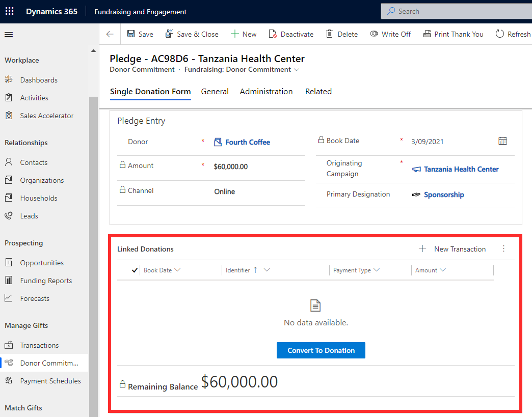
Task: Open Households list
Action: click(38, 198)
